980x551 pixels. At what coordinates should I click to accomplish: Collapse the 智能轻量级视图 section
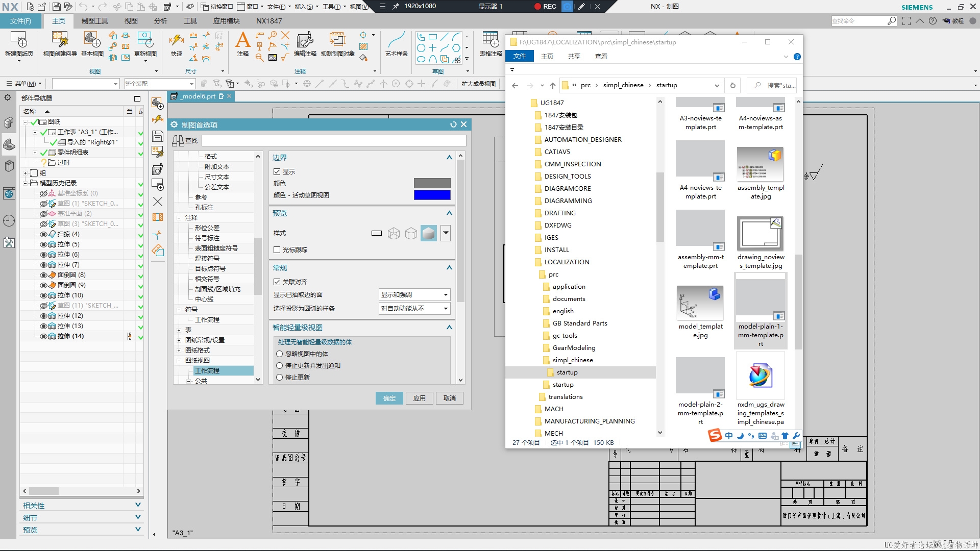(449, 328)
